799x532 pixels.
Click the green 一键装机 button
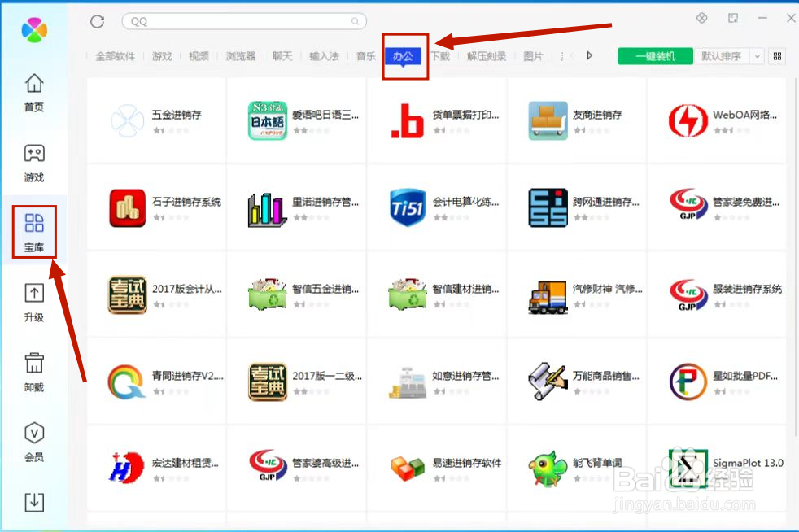[x=655, y=56]
